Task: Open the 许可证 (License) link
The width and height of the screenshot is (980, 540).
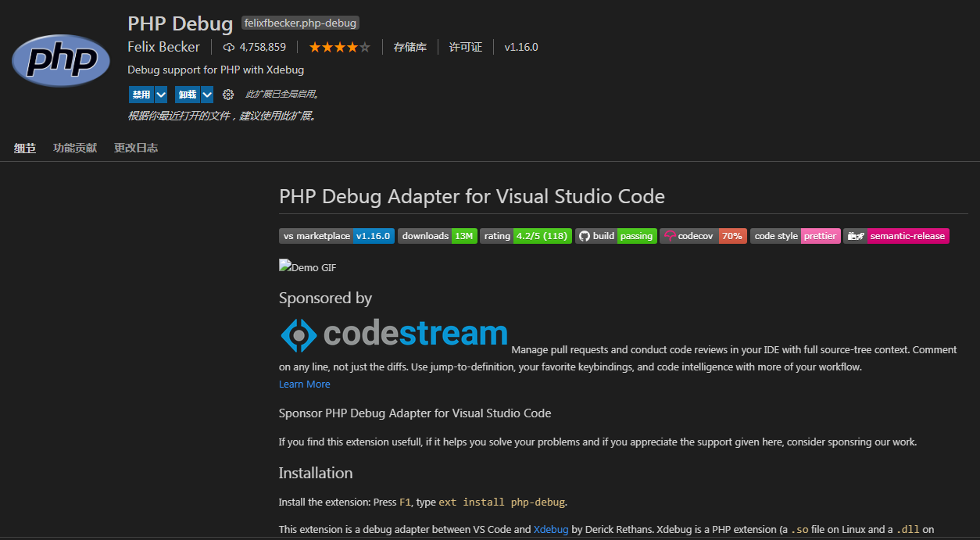Action: point(466,47)
